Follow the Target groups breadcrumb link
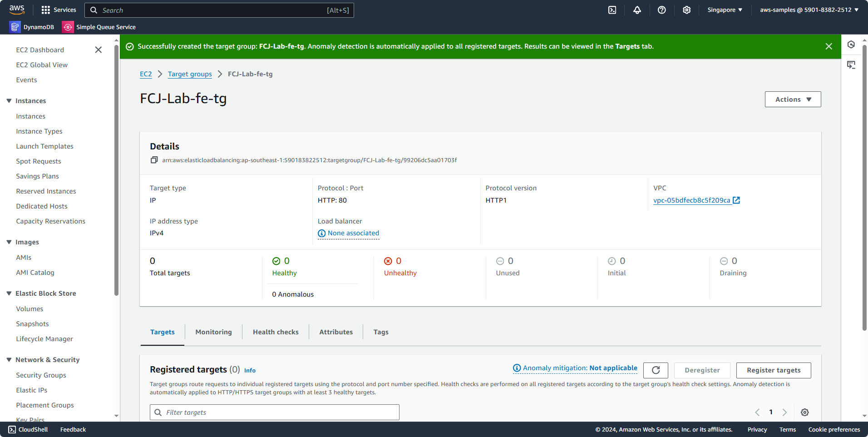The width and height of the screenshot is (868, 437). pos(190,74)
